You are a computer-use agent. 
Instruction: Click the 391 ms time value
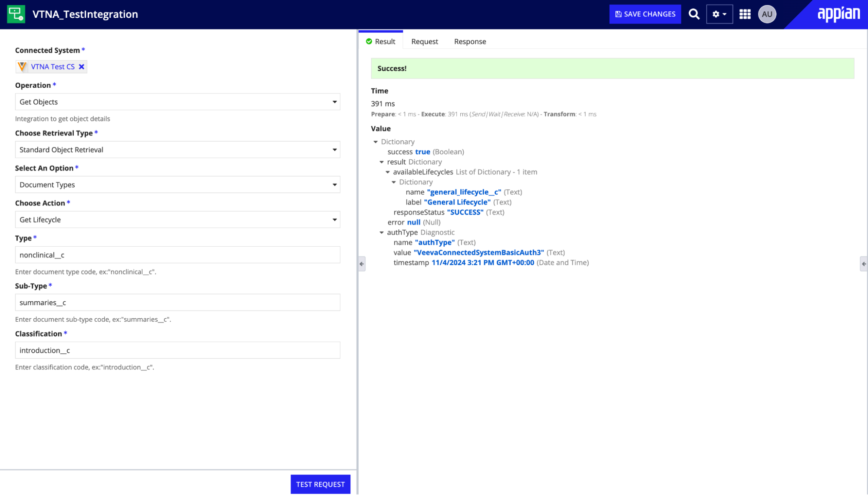(x=383, y=104)
